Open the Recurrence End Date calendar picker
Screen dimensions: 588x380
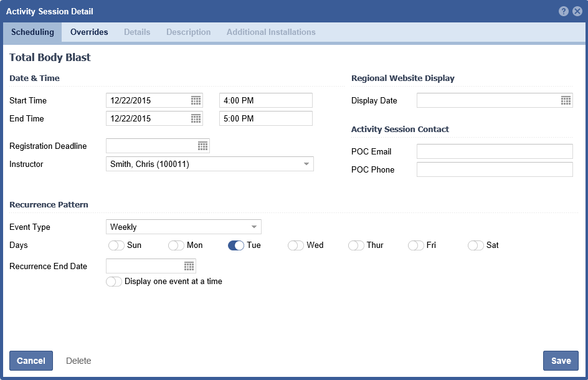point(189,266)
